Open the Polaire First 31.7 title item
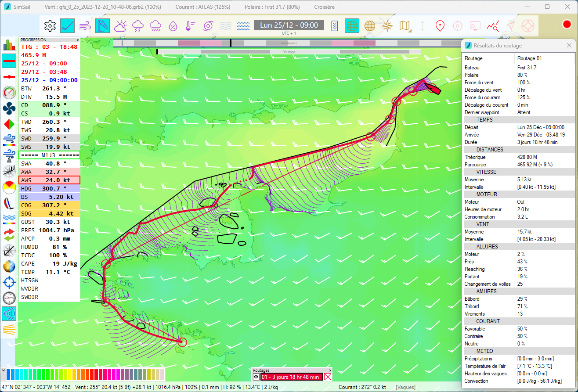578x392 pixels. point(272,7)
